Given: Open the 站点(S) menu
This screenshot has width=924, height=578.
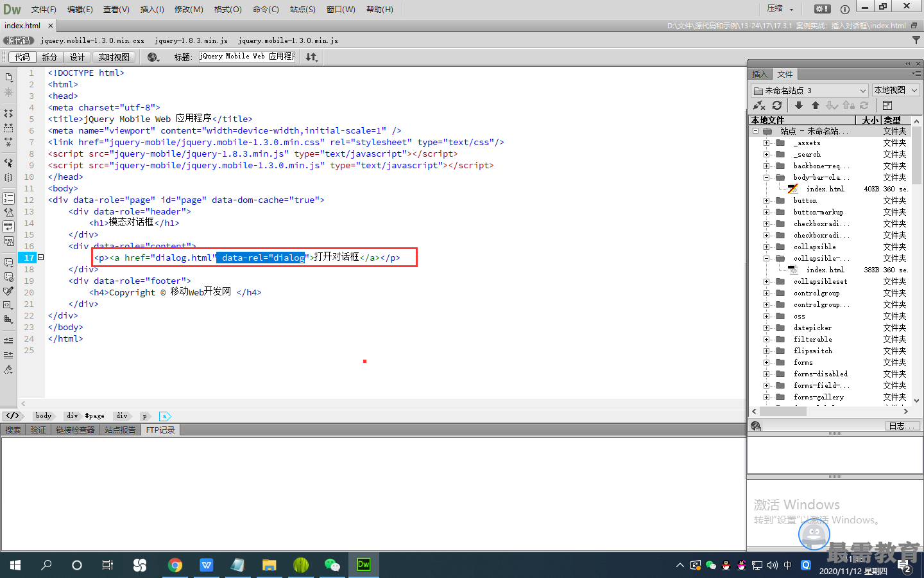Looking at the screenshot, I should pyautogui.click(x=303, y=10).
